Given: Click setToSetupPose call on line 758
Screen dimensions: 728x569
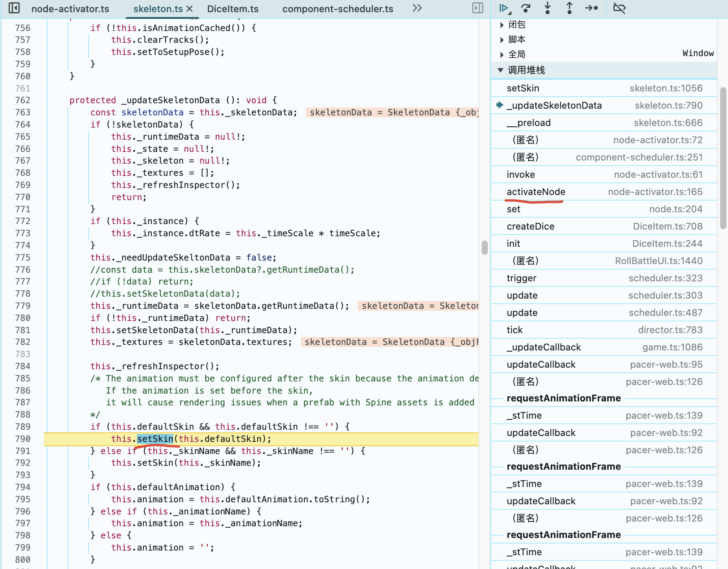Looking at the screenshot, I should 178,52.
